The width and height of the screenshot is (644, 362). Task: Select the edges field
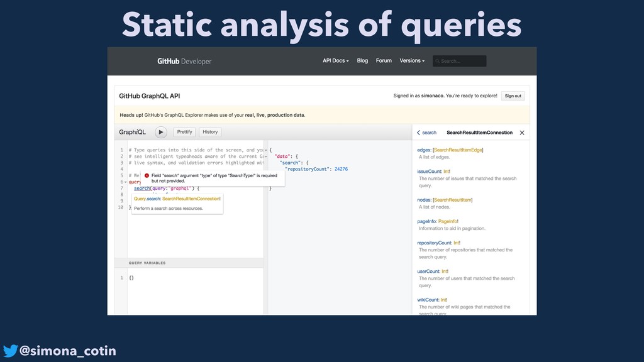point(424,150)
